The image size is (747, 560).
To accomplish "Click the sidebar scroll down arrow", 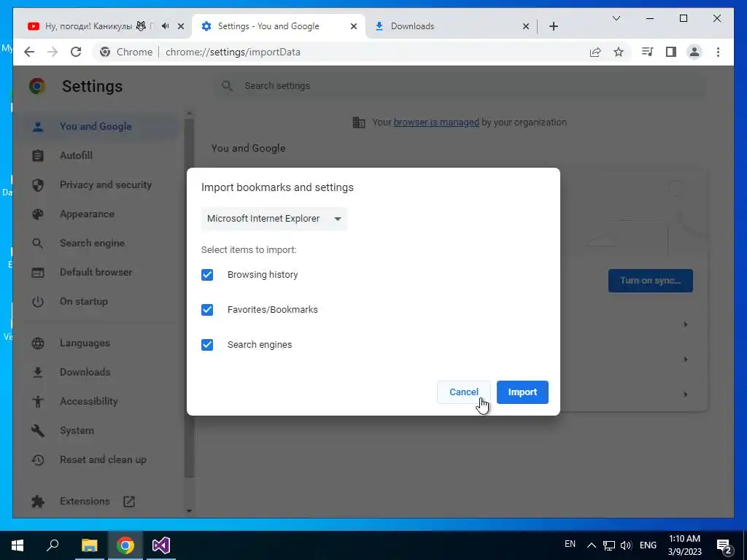I will tap(189, 511).
